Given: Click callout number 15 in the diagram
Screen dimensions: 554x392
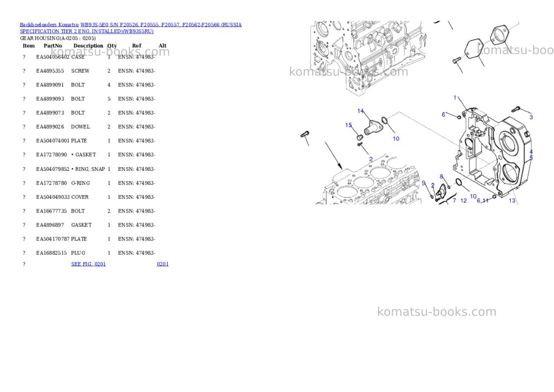Looking at the screenshot, I should point(348,125).
